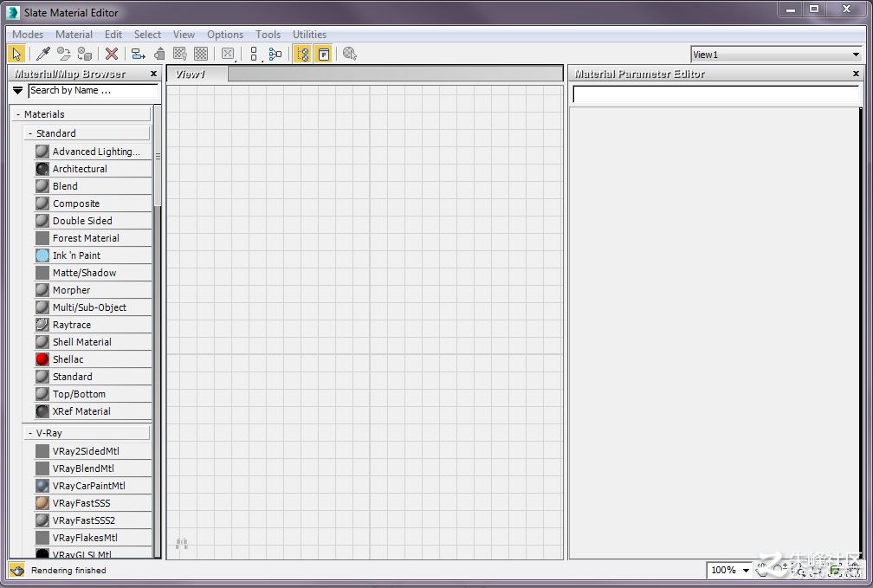Open the Material menu
This screenshot has width=873, height=588.
(74, 35)
